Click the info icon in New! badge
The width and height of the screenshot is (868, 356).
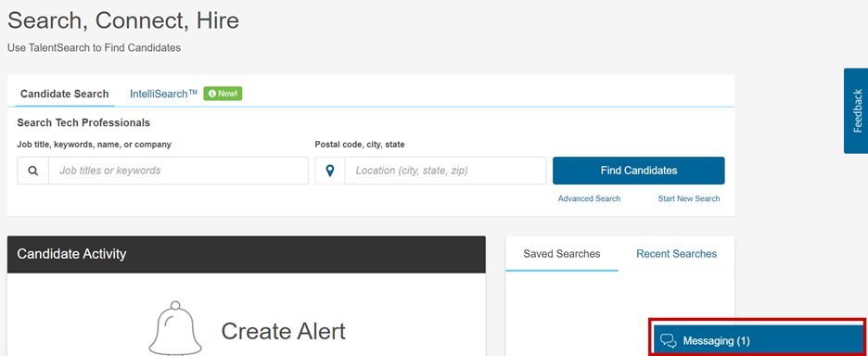click(x=212, y=95)
